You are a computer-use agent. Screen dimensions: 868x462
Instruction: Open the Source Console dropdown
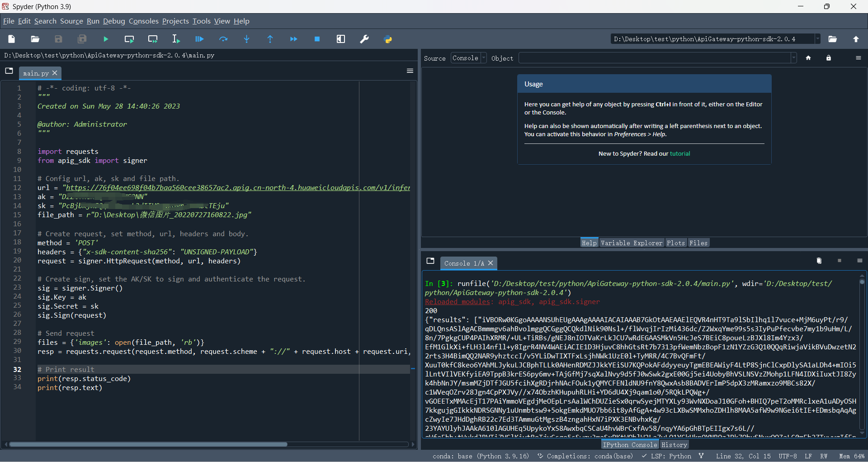pos(468,58)
